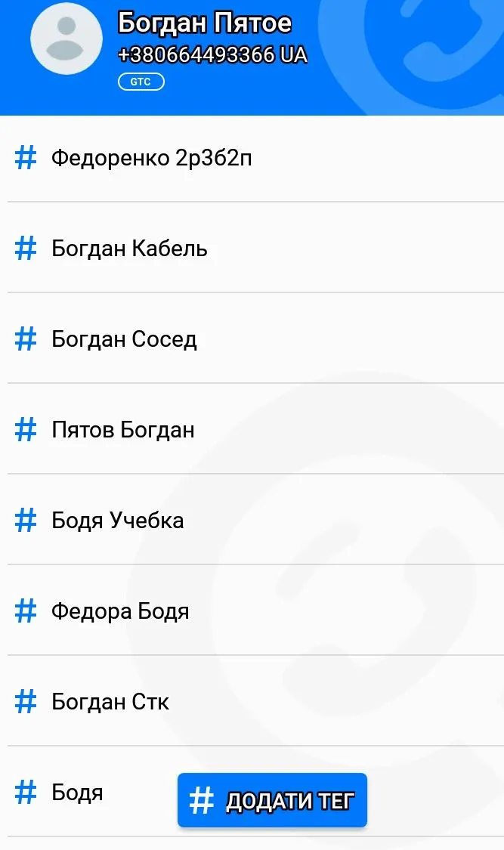
Task: Tap the contact avatar picture
Action: pos(66,39)
